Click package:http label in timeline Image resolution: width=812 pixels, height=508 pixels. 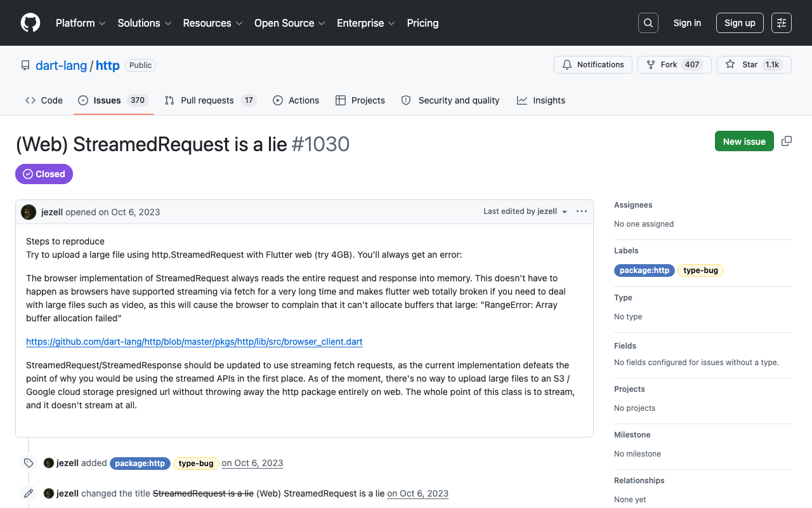(x=140, y=464)
